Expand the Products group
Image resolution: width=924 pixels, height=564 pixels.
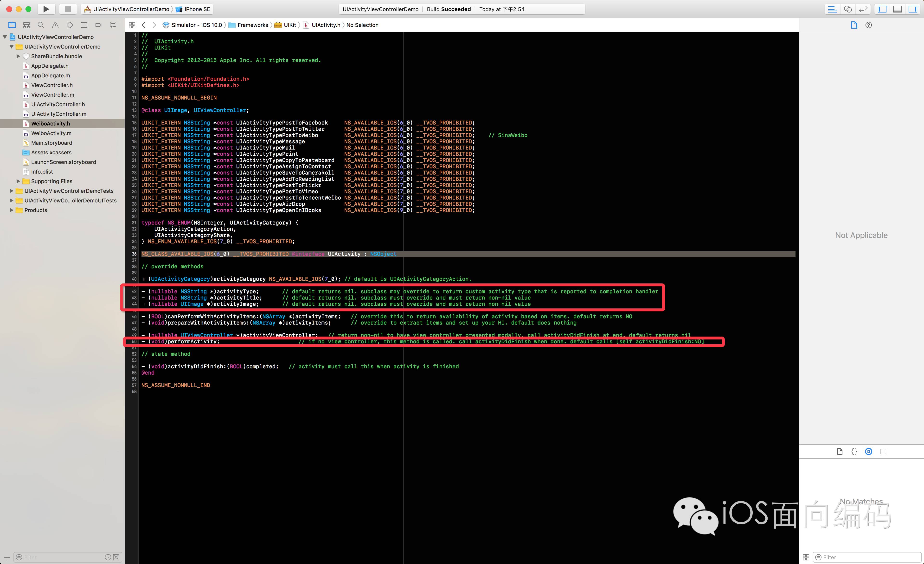(x=11, y=210)
